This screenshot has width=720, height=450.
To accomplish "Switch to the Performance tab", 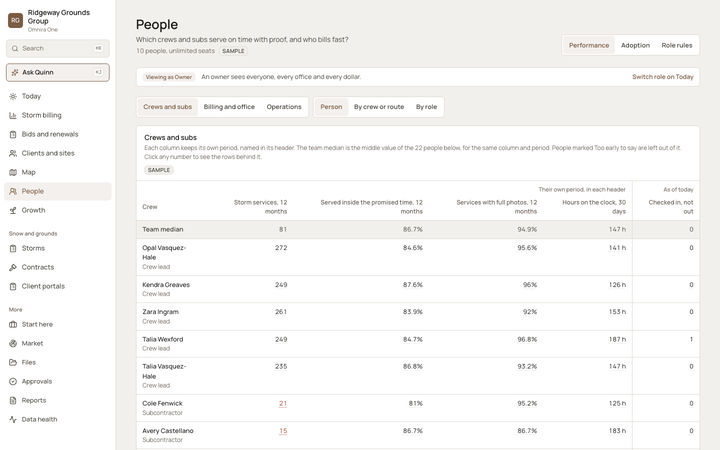I will point(589,45).
